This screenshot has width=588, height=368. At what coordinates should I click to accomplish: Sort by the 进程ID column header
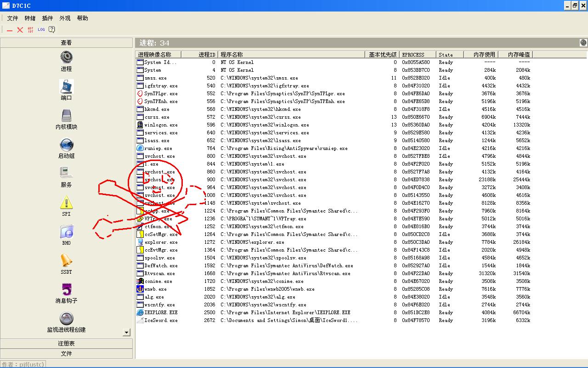[x=199, y=55]
